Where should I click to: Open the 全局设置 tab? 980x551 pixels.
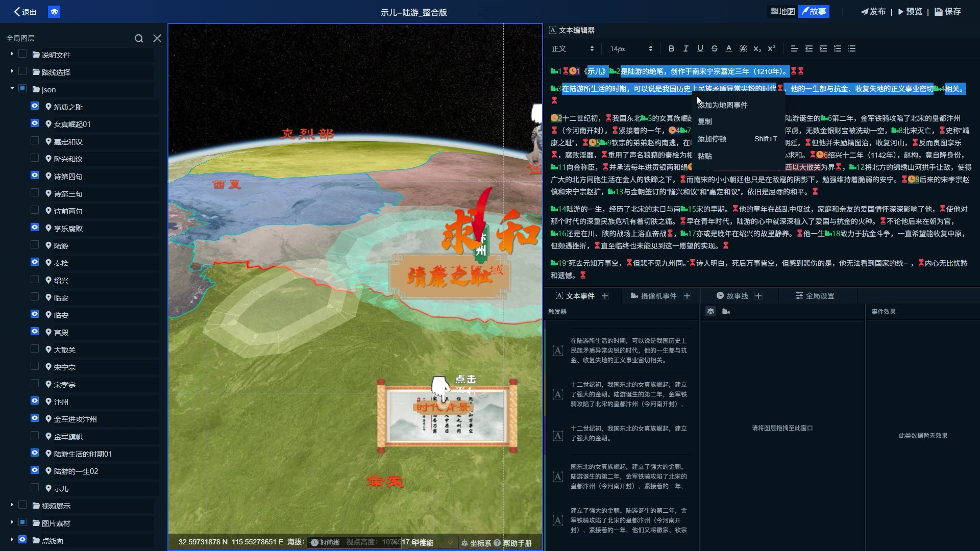(x=815, y=296)
